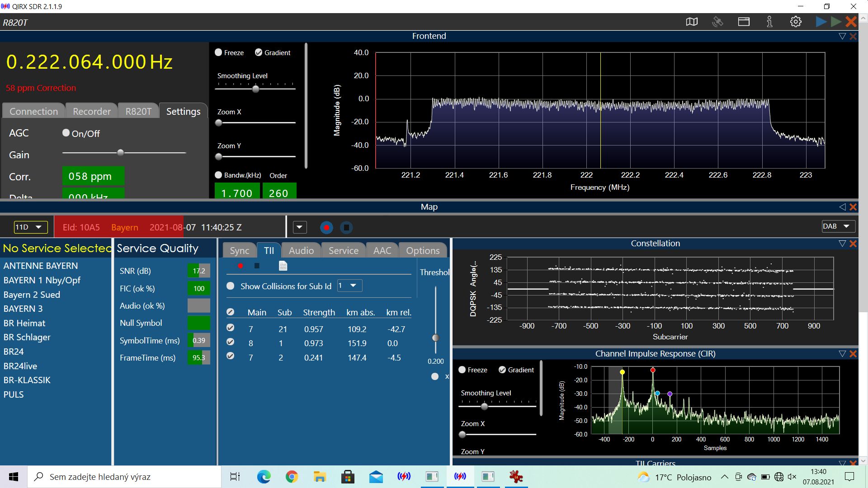
Task: Uncheck TII row with Main 8
Action: point(230,342)
